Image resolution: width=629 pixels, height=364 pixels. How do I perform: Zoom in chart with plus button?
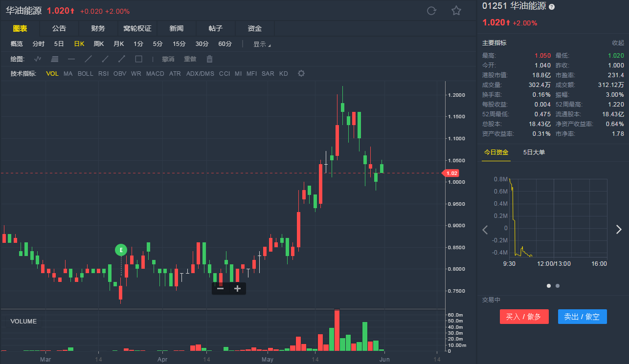(x=237, y=288)
